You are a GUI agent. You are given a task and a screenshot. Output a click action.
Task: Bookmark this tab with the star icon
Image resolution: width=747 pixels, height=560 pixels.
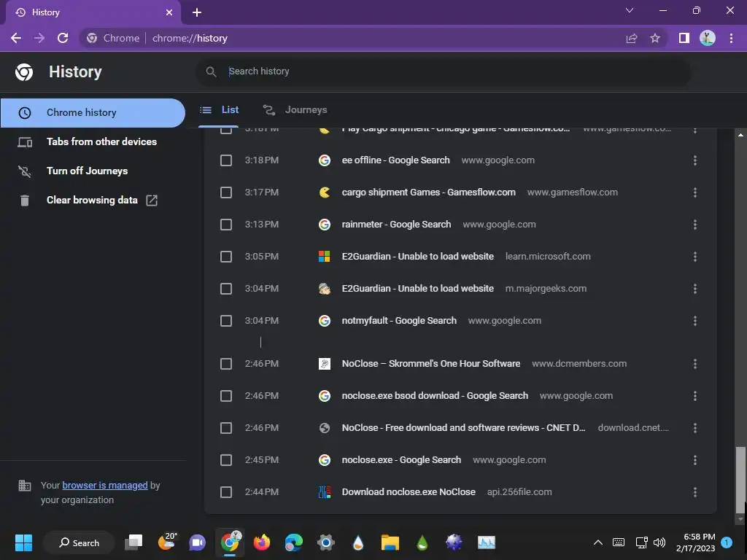coord(655,38)
